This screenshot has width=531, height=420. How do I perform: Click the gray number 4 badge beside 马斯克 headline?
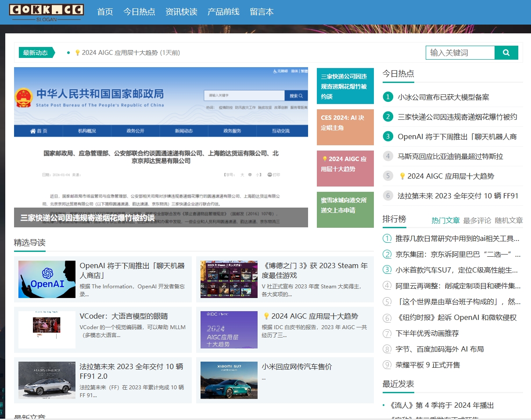(388, 156)
